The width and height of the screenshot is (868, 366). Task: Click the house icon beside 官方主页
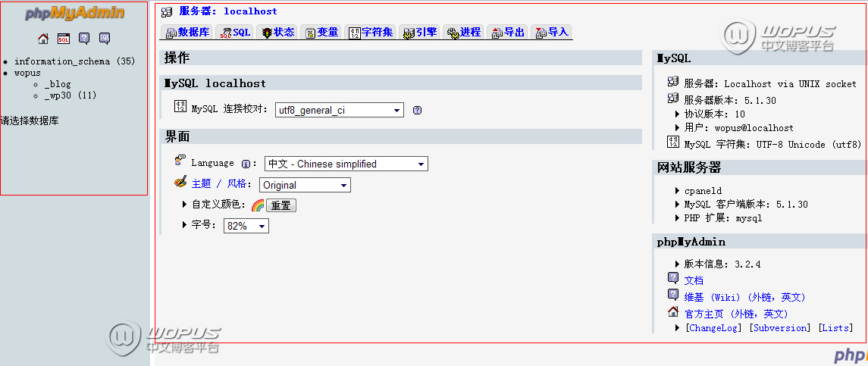point(673,311)
